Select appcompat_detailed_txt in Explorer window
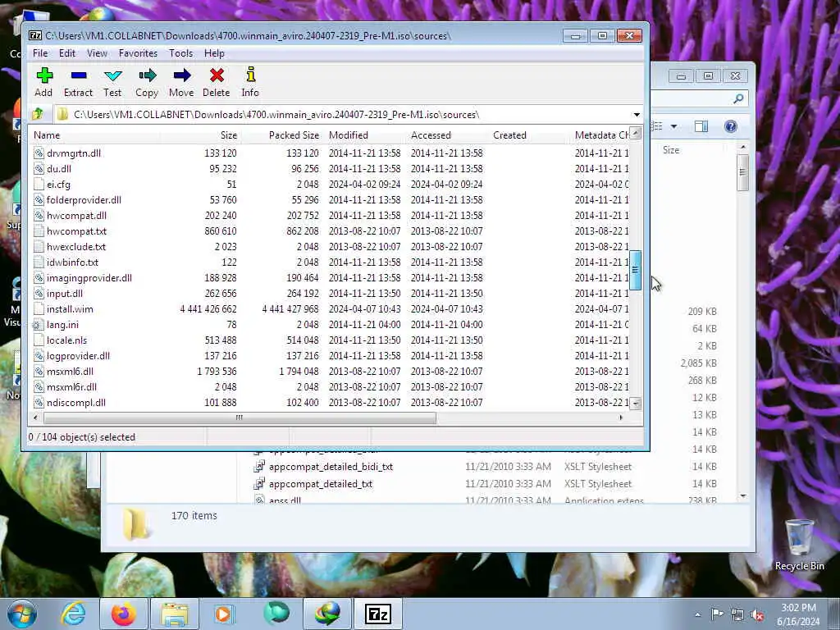 coord(321,484)
